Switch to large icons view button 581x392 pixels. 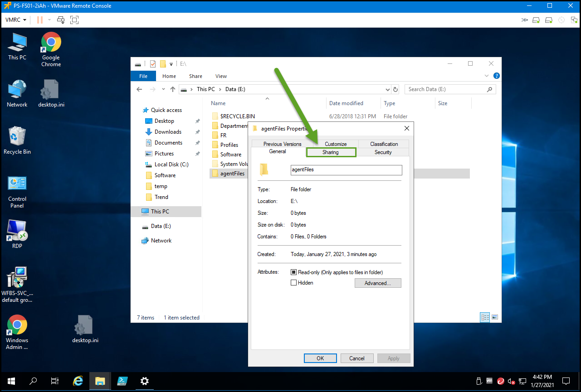pos(495,317)
